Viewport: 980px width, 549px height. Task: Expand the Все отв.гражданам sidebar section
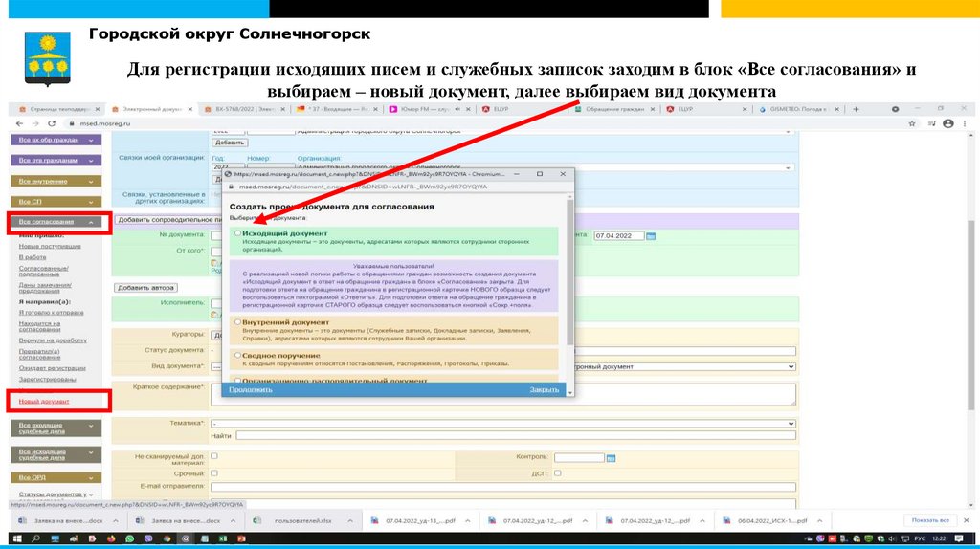tap(56, 161)
